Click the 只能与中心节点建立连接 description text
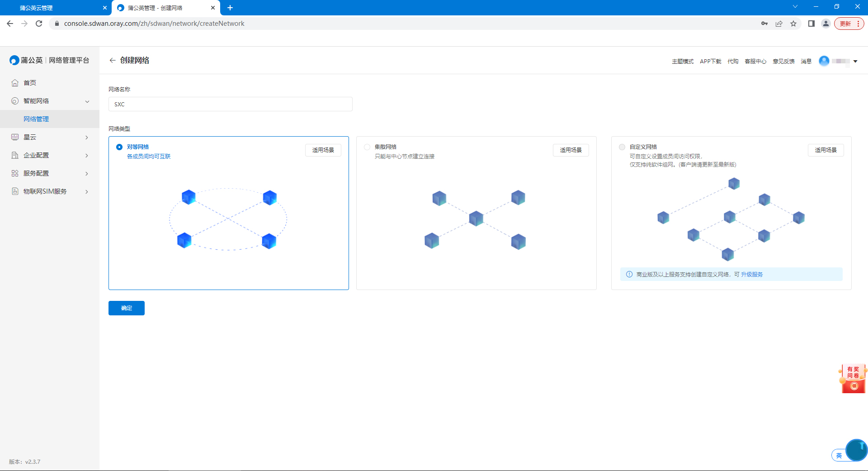The height and width of the screenshot is (471, 868). coord(405,157)
